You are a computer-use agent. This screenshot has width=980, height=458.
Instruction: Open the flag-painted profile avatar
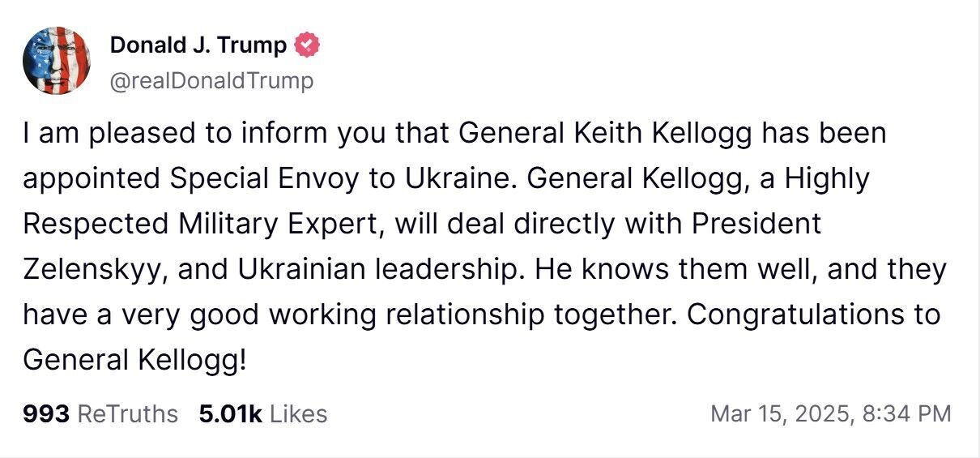57,60
